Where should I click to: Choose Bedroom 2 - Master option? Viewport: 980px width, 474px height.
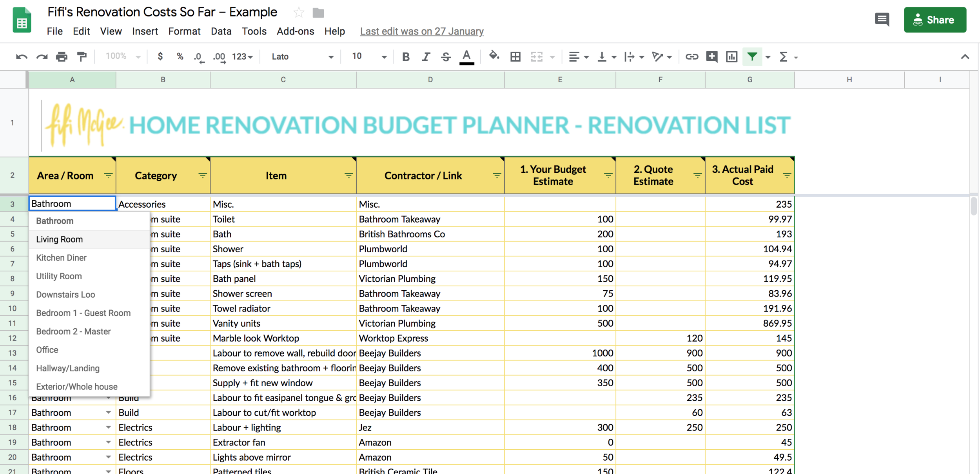coord(89,331)
